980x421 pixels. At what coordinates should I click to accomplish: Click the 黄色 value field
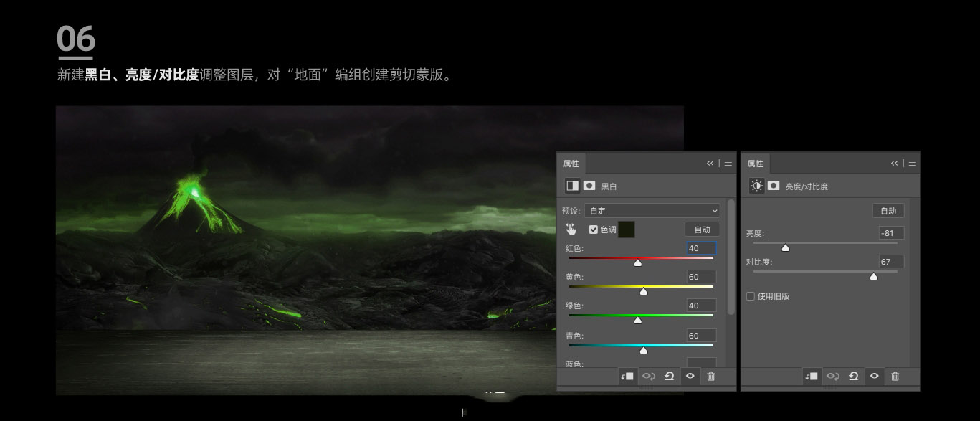click(x=701, y=277)
